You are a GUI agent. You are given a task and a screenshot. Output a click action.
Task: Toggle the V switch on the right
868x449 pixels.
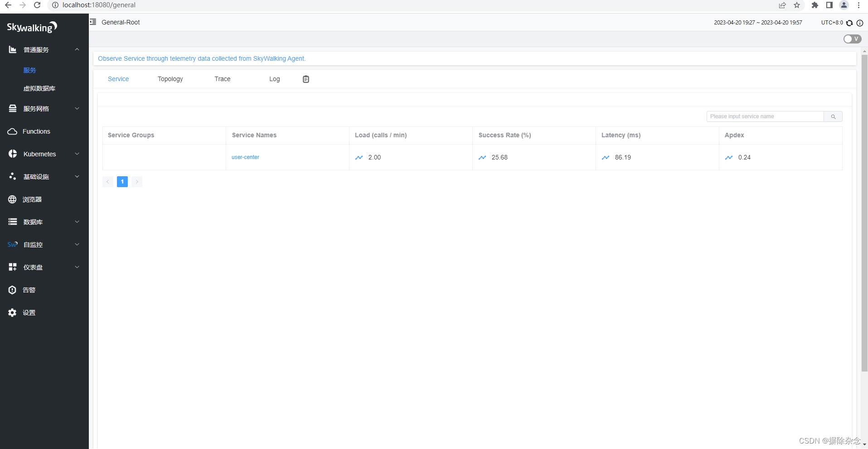coord(852,39)
